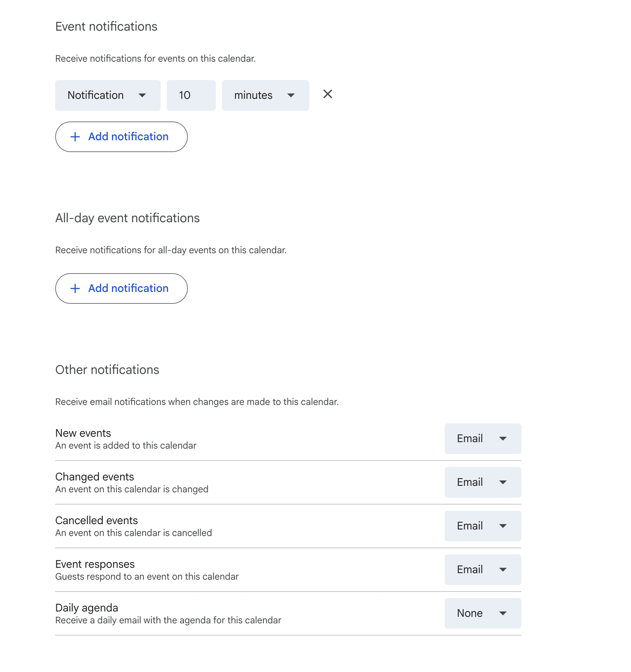631x672 pixels.
Task: Click the dropdown arrow beside Notification
Action: pyautogui.click(x=142, y=95)
